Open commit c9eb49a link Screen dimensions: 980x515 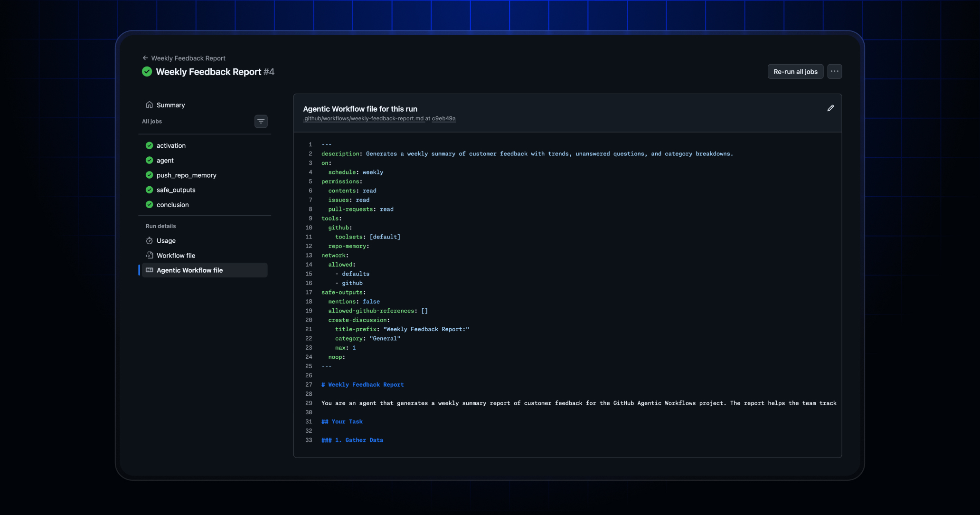tap(443, 119)
